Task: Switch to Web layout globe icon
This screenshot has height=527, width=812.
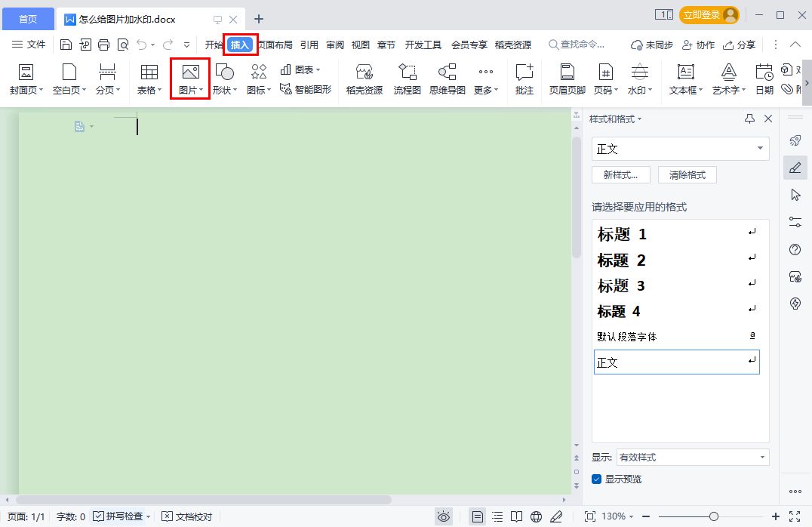Action: (536, 516)
